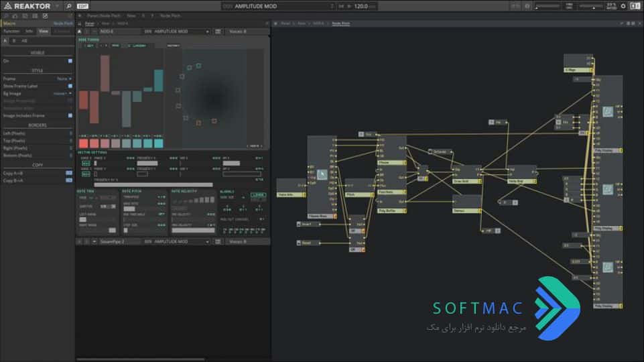Switch to the Function tab
Viewport: 644px width, 362px height.
tap(11, 32)
